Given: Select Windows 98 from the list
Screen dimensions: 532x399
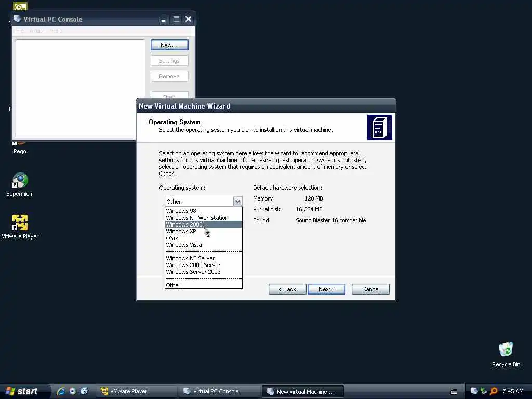Looking at the screenshot, I should [203, 211].
